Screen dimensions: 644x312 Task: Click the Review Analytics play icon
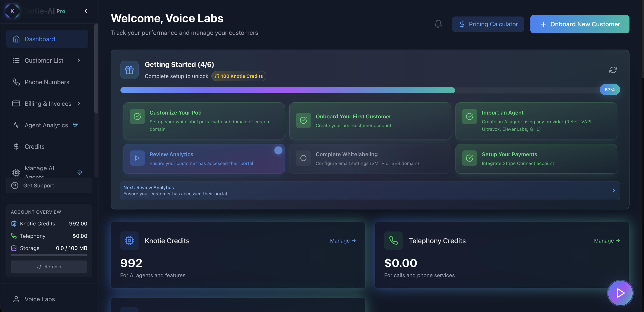(x=137, y=158)
